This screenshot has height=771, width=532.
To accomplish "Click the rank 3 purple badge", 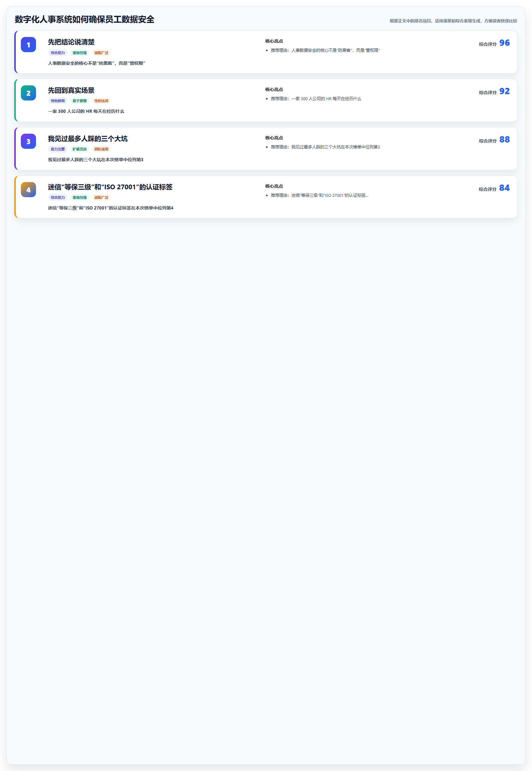I will tap(28, 141).
